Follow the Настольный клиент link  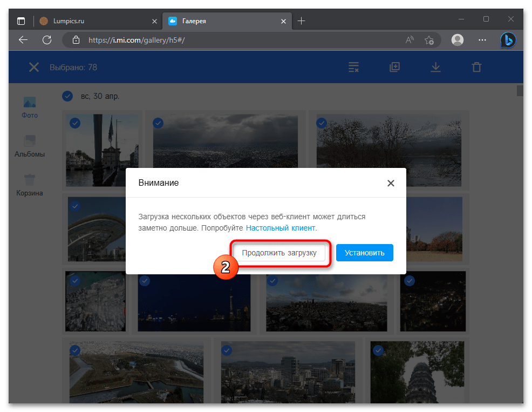pos(281,228)
